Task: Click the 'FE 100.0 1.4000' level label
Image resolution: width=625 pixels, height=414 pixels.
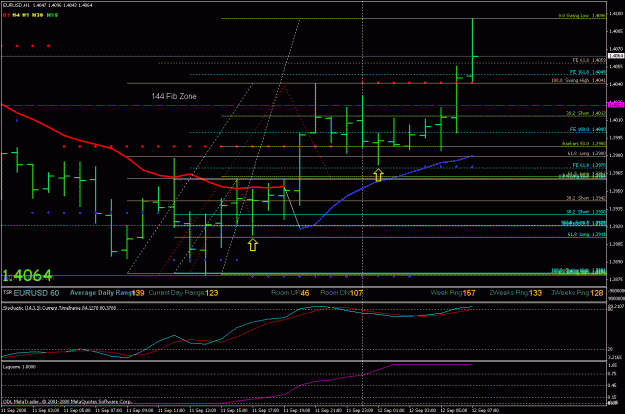Action: 588,129
